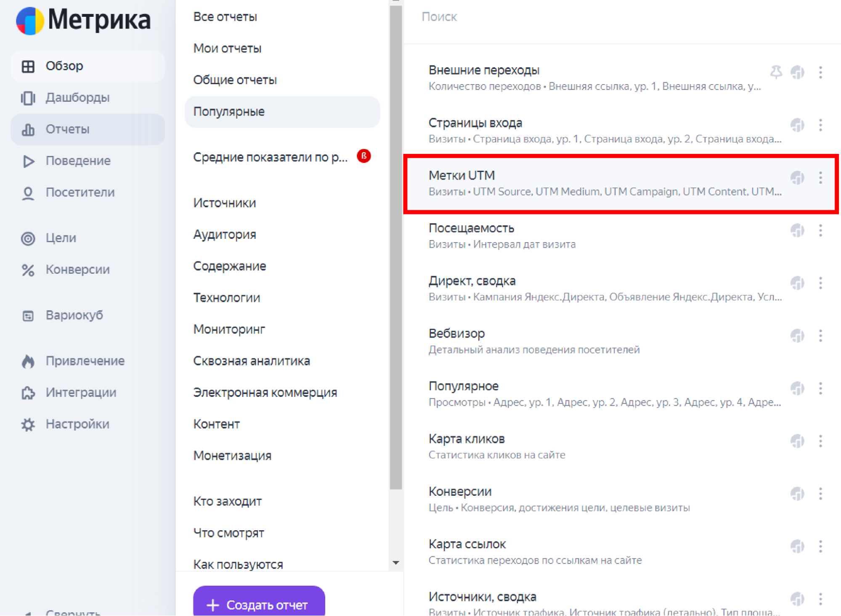Expand Сквозная аналитика report group
The width and height of the screenshot is (841, 616).
[x=252, y=361]
